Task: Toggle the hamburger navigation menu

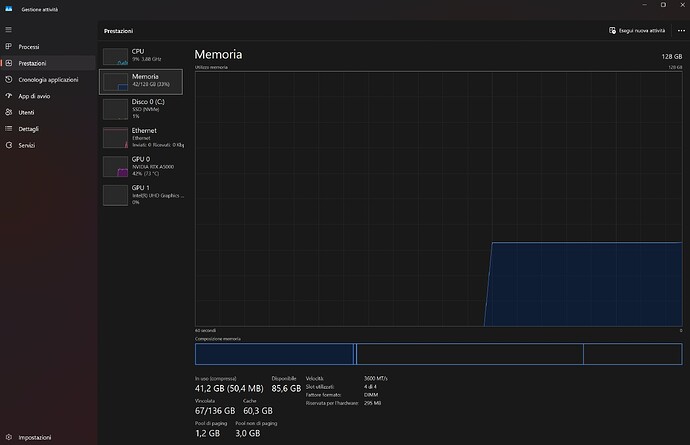Action: (8, 30)
